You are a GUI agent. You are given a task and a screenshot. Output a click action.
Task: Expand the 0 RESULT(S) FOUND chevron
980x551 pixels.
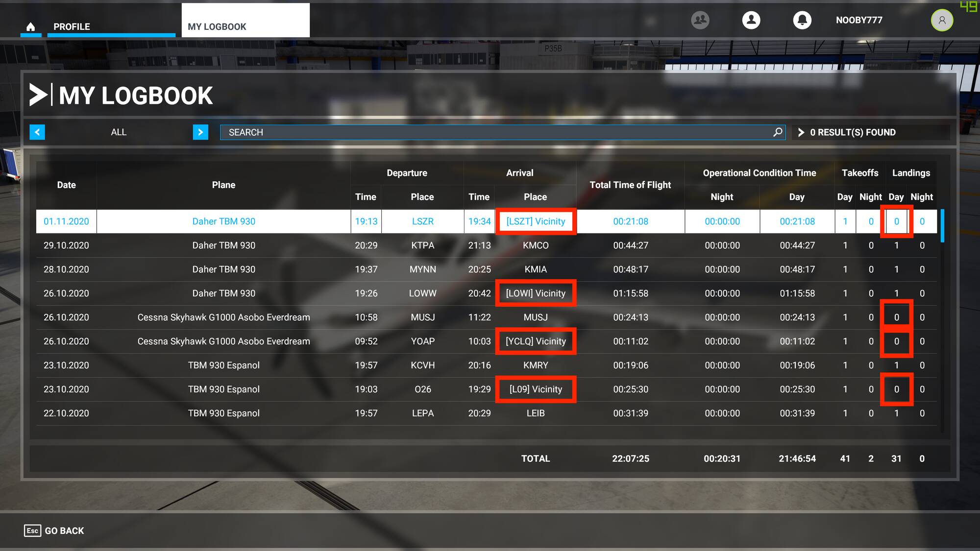tap(802, 132)
